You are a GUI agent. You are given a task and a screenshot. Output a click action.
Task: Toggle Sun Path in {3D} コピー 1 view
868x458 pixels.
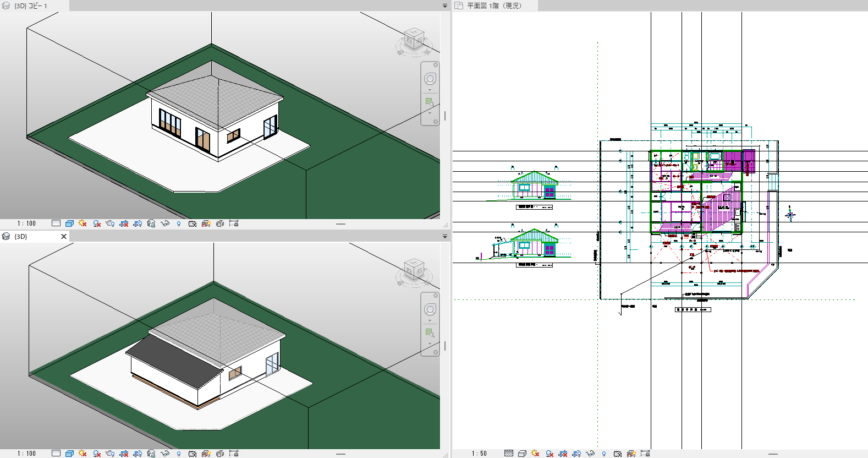[83, 223]
